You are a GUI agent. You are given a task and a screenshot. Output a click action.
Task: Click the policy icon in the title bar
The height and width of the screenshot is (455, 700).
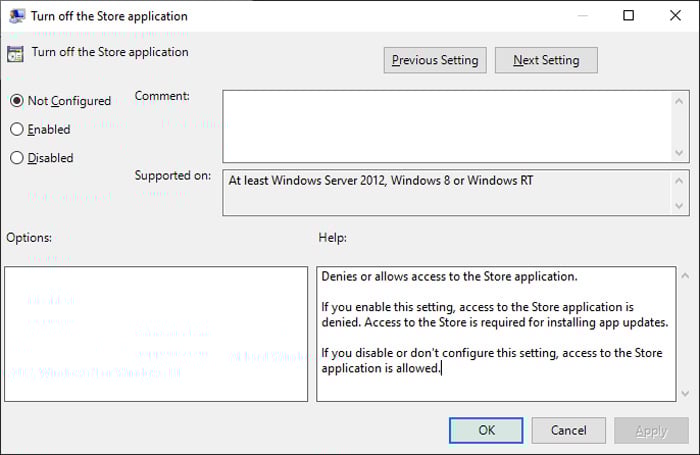pyautogui.click(x=15, y=16)
